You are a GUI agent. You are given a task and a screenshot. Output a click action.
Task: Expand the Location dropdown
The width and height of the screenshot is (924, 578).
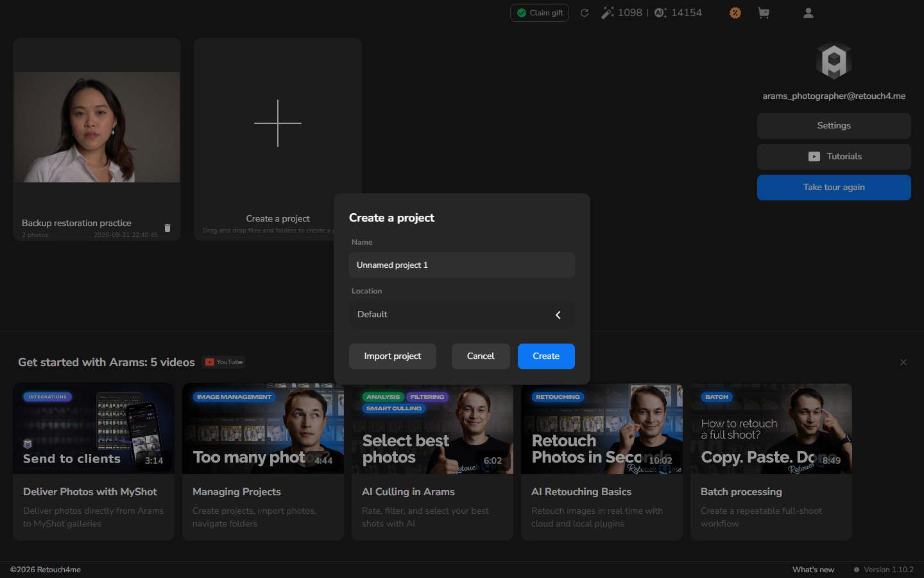[462, 315]
